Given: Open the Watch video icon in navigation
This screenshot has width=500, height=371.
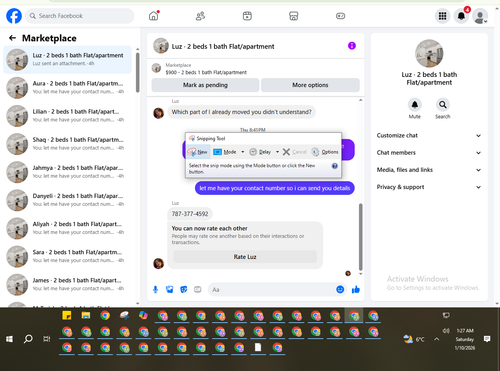Looking at the screenshot, I should [x=247, y=16].
